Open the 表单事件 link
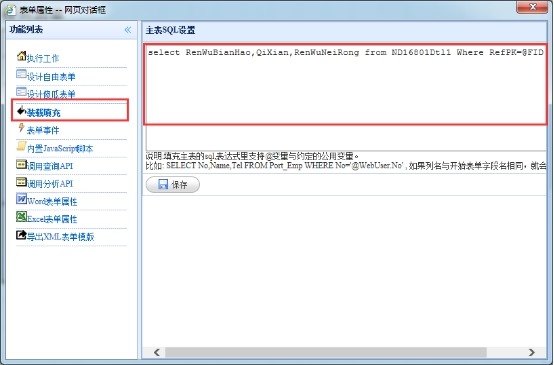Image resolution: width=554 pixels, height=365 pixels. coord(43,130)
